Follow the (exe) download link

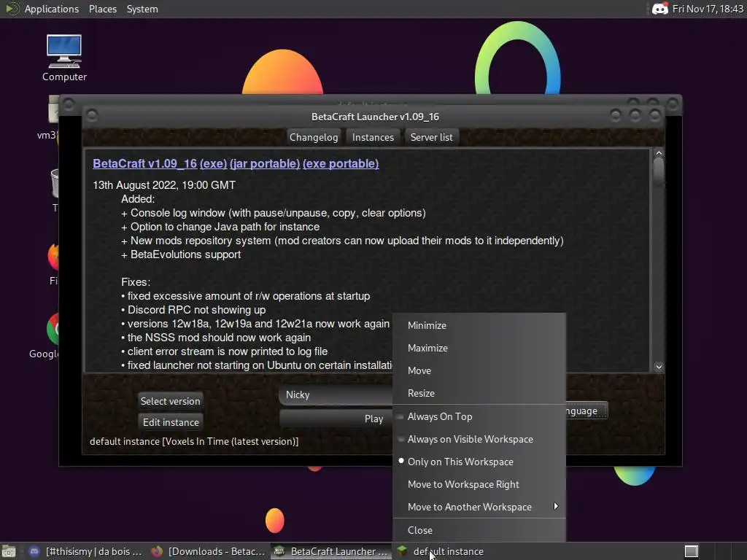(x=214, y=163)
